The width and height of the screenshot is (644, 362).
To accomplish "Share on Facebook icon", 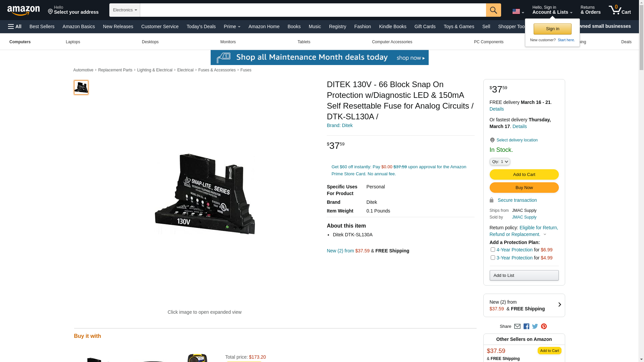I will pyautogui.click(x=526, y=326).
